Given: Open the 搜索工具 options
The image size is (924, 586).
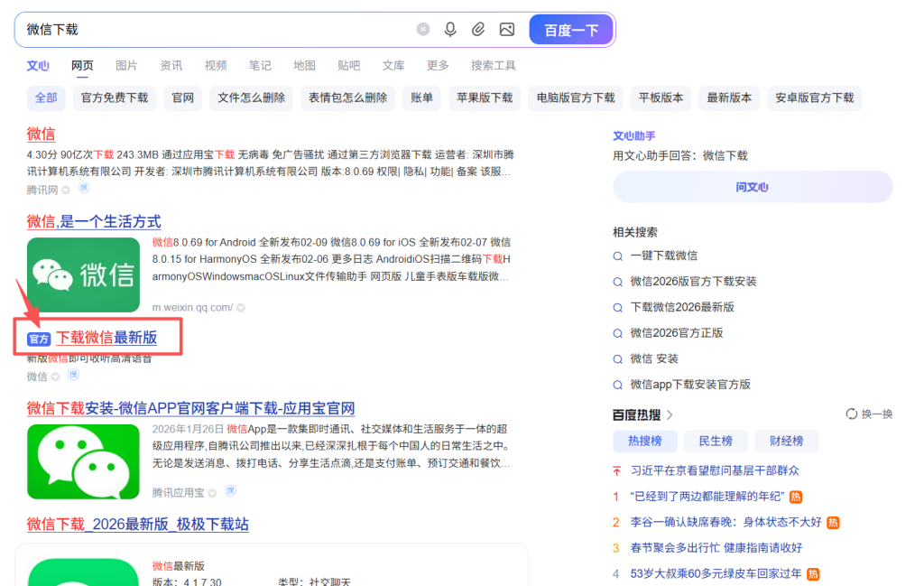Looking at the screenshot, I should coord(494,66).
